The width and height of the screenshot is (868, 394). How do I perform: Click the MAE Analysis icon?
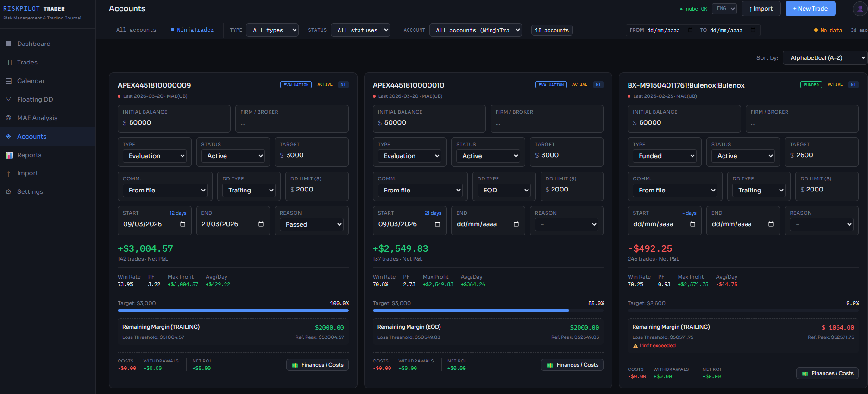click(x=8, y=118)
